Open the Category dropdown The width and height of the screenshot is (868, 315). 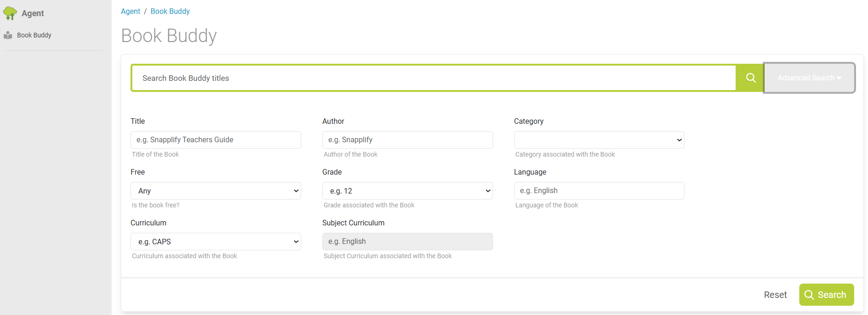599,140
